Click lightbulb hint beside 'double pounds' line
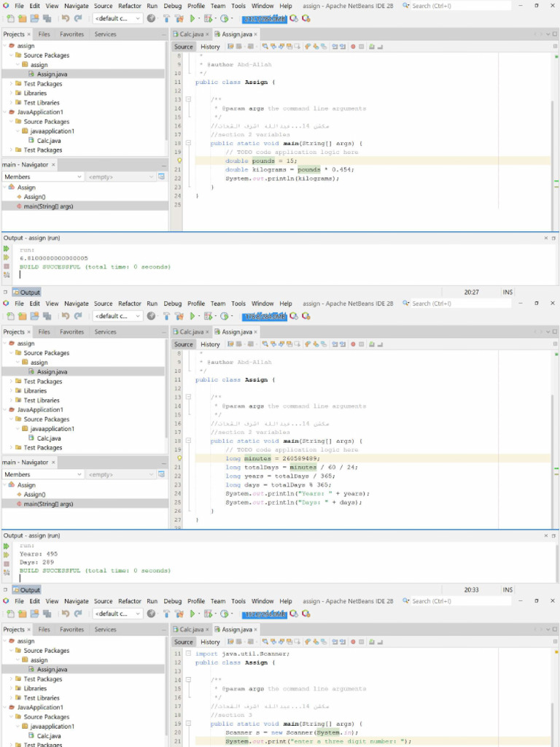This screenshot has width=560, height=747. 179,160
